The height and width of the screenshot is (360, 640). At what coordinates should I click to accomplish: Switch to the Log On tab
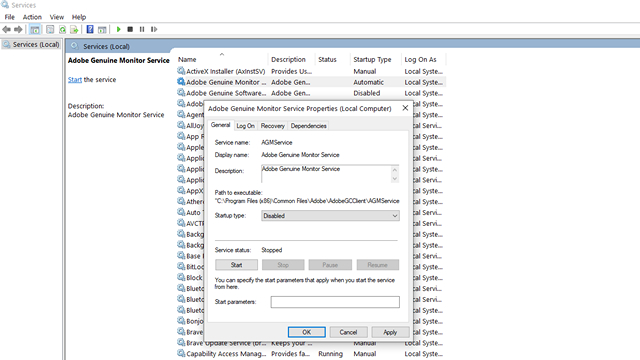coord(246,126)
